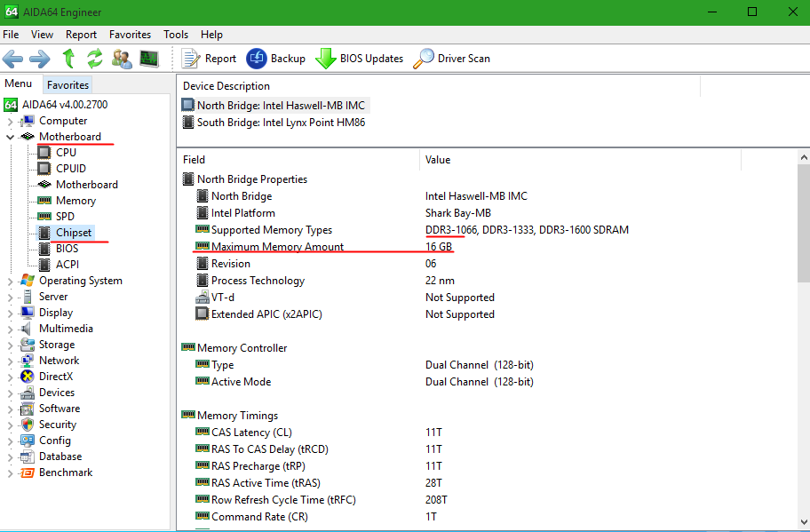
Task: Click the forward navigation arrow
Action: 40,59
